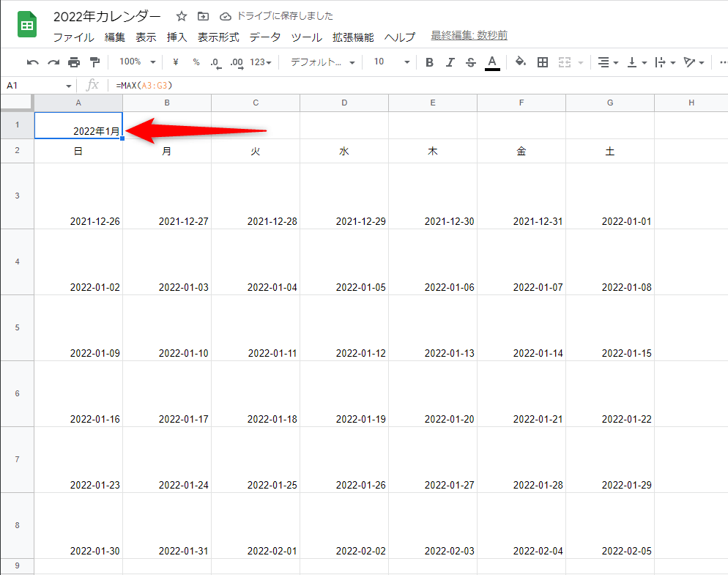This screenshot has width=728, height=575.
Task: Apply percent format to selection
Action: [195, 62]
